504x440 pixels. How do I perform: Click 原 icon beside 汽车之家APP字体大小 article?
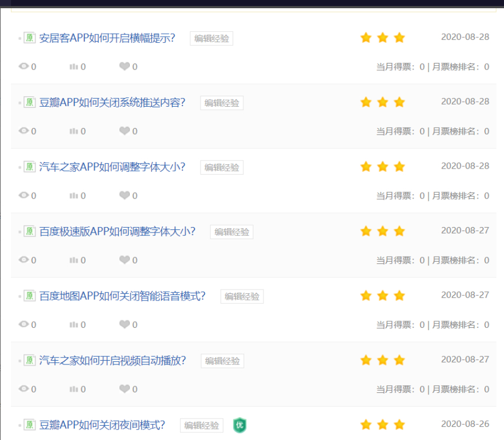tap(30, 167)
